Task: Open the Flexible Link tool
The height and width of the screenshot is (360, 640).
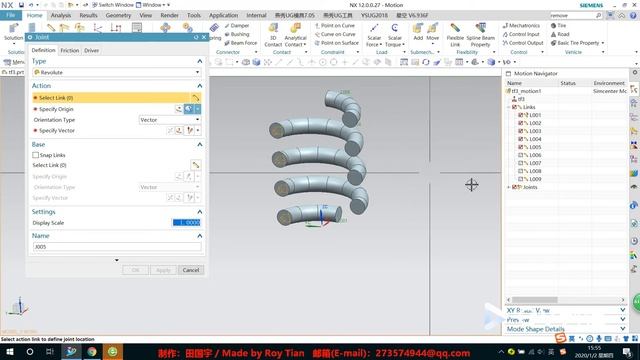Action: (x=455, y=35)
